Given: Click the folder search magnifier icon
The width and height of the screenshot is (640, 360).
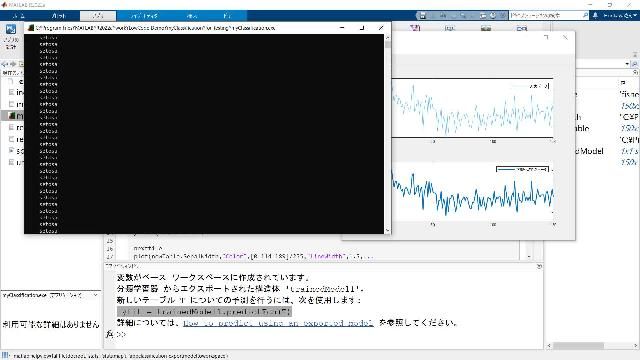Looking at the screenshot, I should click(x=635, y=64).
